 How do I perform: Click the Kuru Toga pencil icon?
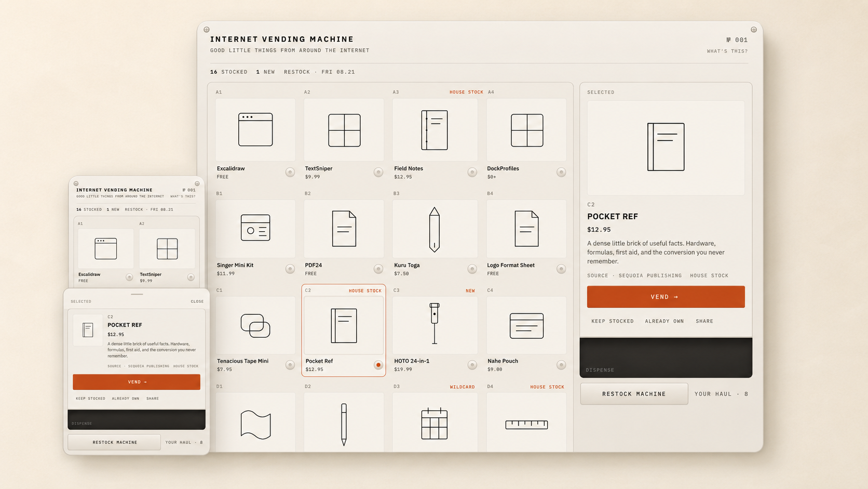435,229
